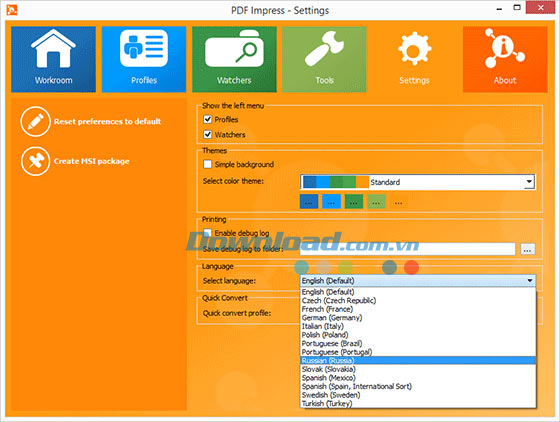Image resolution: width=560 pixels, height=422 pixels.
Task: Choose Polish (Poland) language
Action: click(x=418, y=335)
